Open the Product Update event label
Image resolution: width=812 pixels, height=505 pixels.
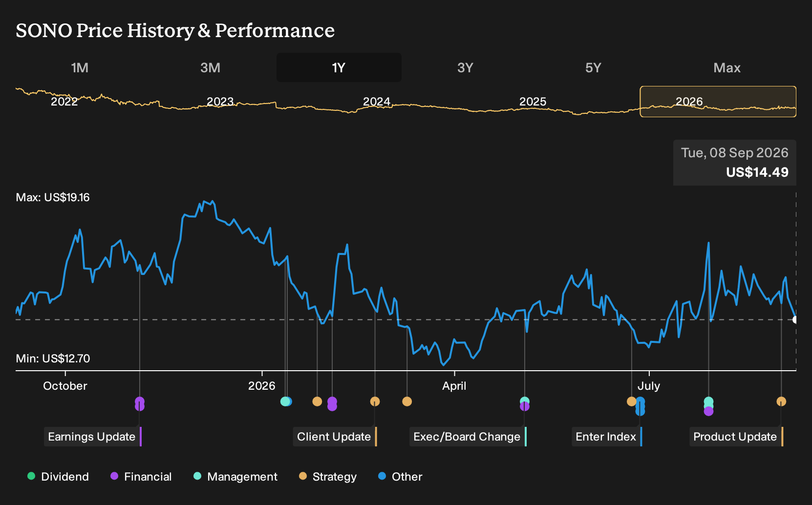tap(736, 437)
